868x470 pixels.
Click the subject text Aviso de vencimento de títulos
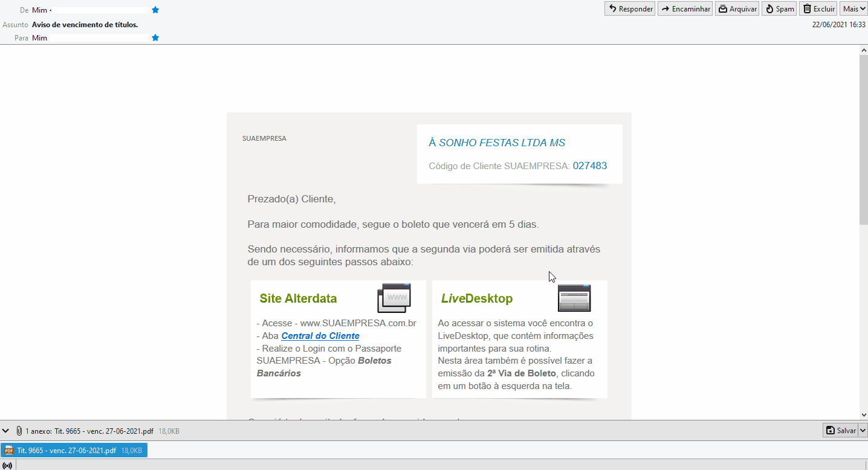tap(85, 25)
